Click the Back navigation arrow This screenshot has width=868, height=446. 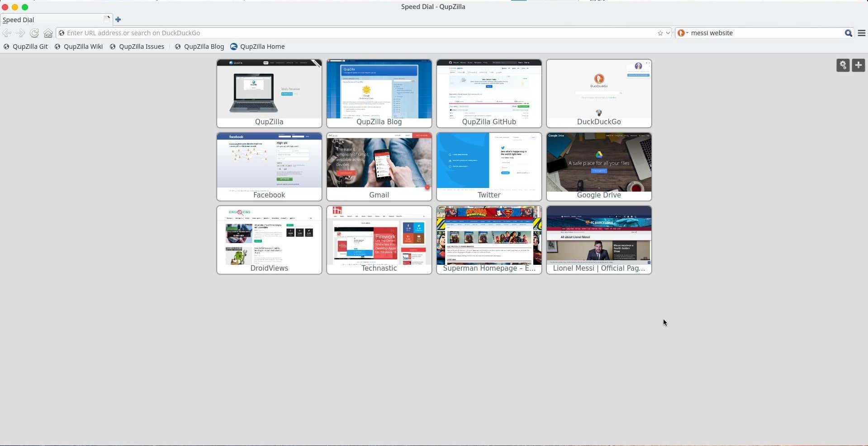coord(7,33)
